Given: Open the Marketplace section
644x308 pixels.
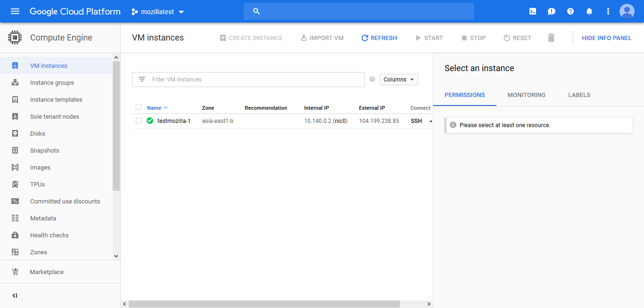Looking at the screenshot, I should tap(46, 272).
